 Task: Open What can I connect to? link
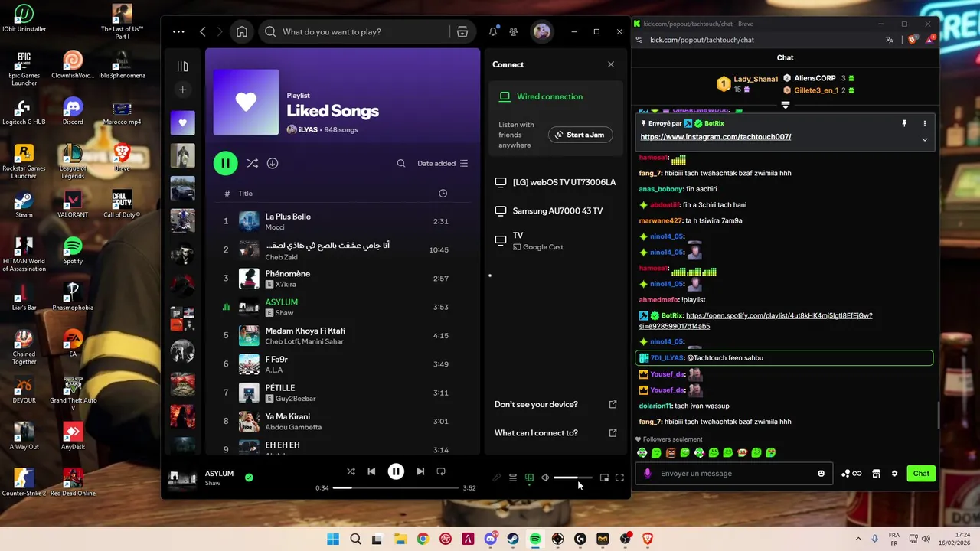tap(556, 432)
